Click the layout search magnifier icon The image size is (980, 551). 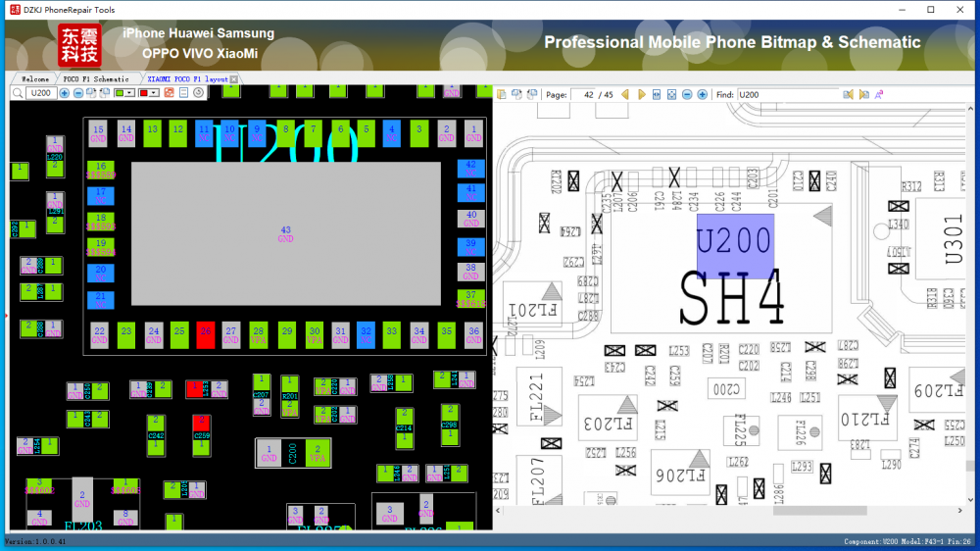tap(18, 93)
